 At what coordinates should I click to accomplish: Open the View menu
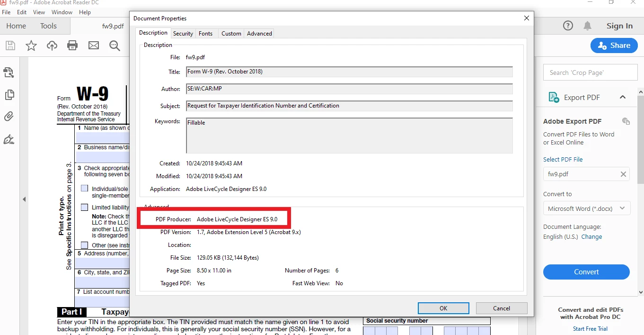pos(39,12)
